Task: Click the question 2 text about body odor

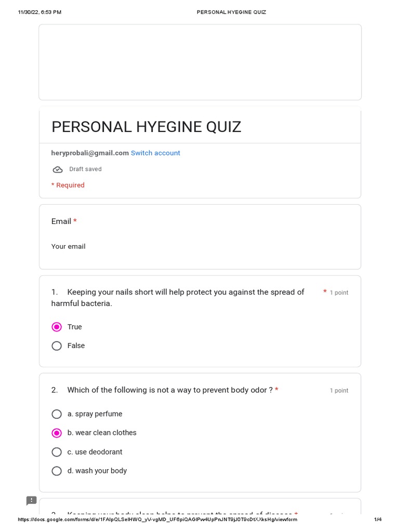Action: click(x=169, y=390)
